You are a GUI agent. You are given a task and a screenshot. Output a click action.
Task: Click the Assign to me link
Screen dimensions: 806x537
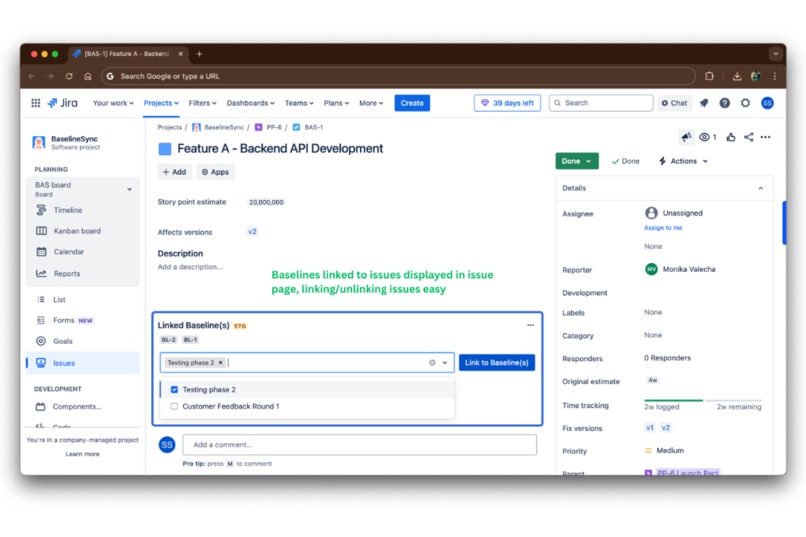click(x=663, y=228)
